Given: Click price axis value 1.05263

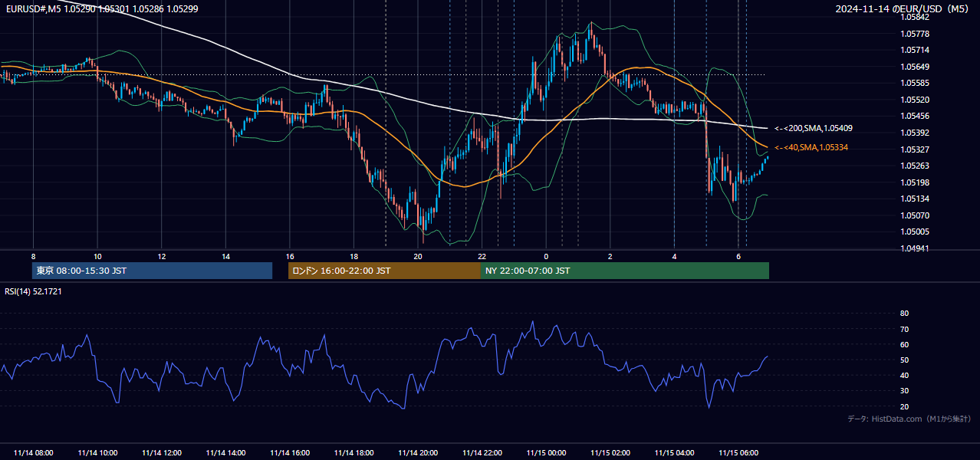Looking at the screenshot, I should [914, 166].
